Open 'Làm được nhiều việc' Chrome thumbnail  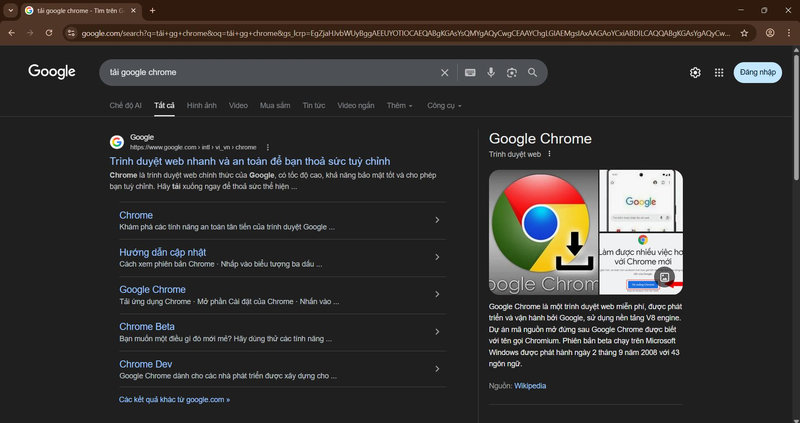pyautogui.click(x=641, y=264)
